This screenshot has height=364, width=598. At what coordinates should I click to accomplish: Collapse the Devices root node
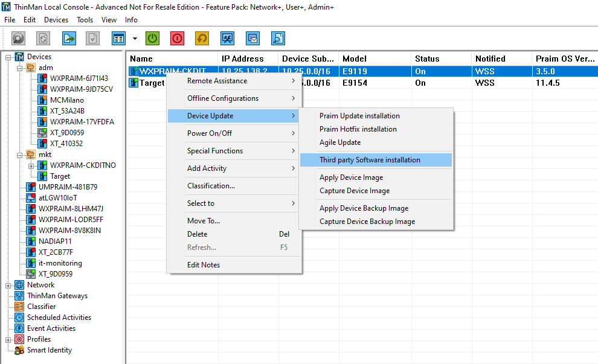[8, 57]
